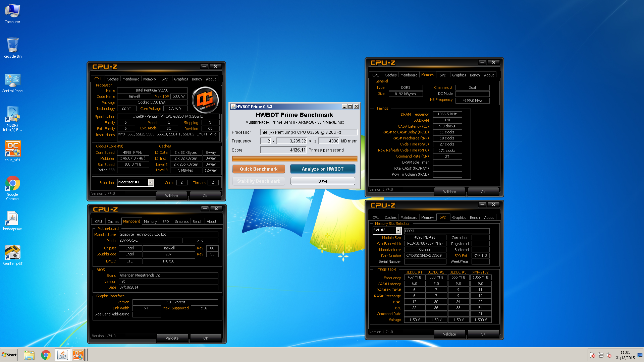Close the CPU-Z Mainboard window

[x=216, y=208]
